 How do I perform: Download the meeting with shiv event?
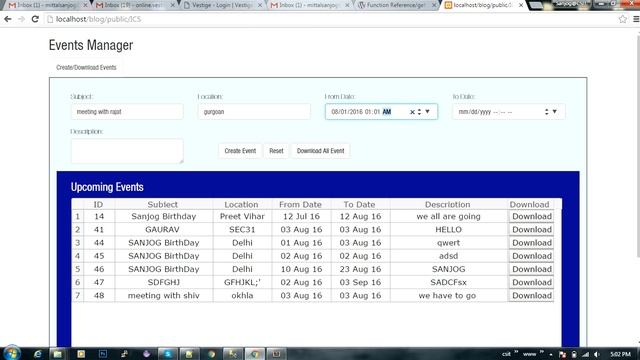531,296
